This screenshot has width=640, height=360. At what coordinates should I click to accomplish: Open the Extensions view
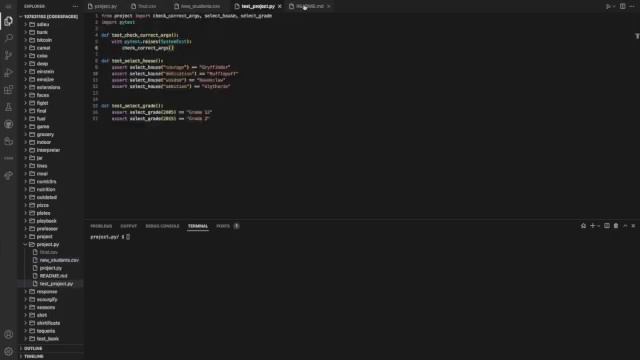[8, 90]
